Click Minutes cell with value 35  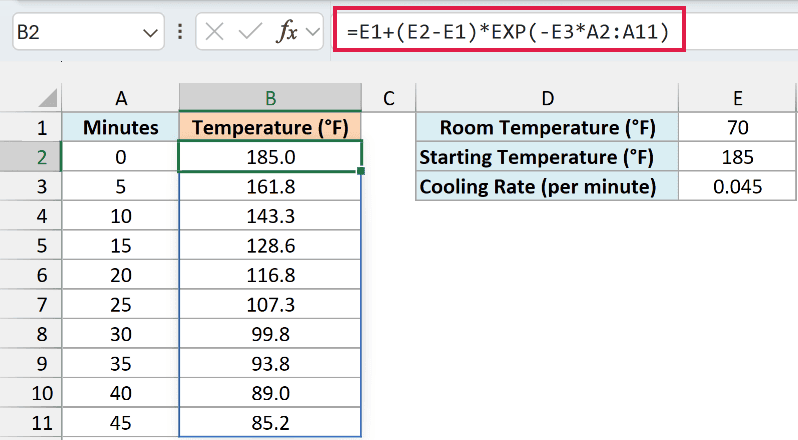(121, 364)
